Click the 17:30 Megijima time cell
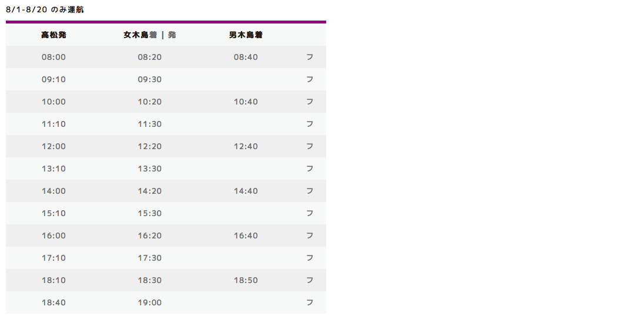 150,258
